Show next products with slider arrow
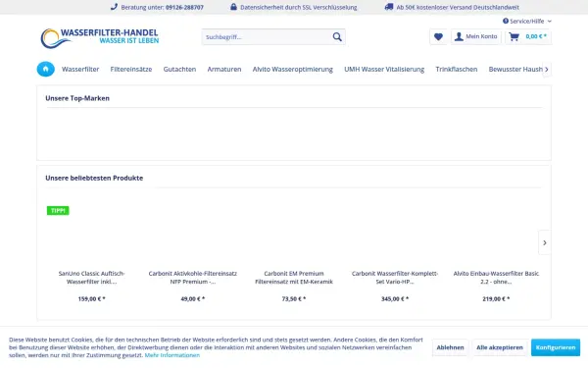This screenshot has width=588, height=368. pos(545,242)
